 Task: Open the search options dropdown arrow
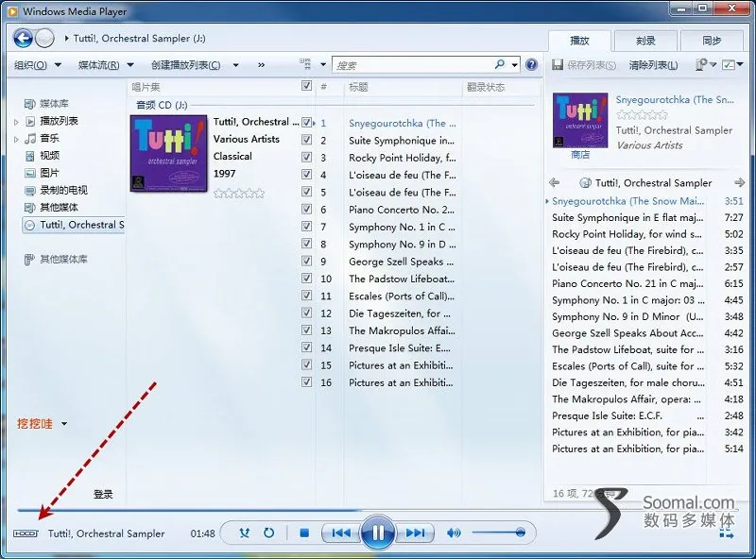[514, 64]
